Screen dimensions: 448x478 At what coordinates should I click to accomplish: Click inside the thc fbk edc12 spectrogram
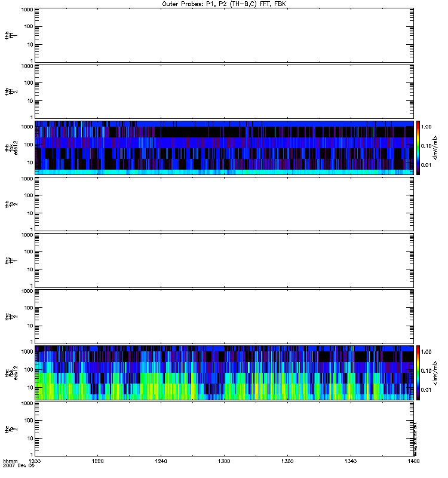(224, 373)
